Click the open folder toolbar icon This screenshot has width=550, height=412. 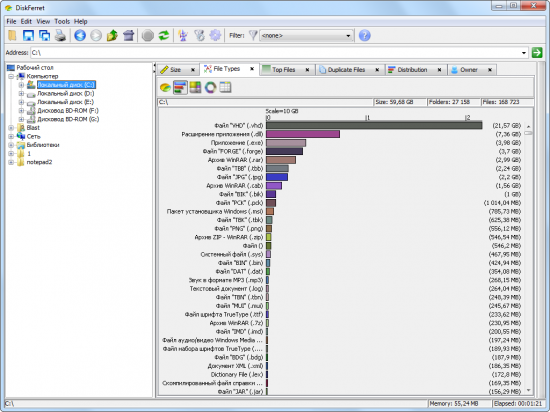click(x=12, y=35)
